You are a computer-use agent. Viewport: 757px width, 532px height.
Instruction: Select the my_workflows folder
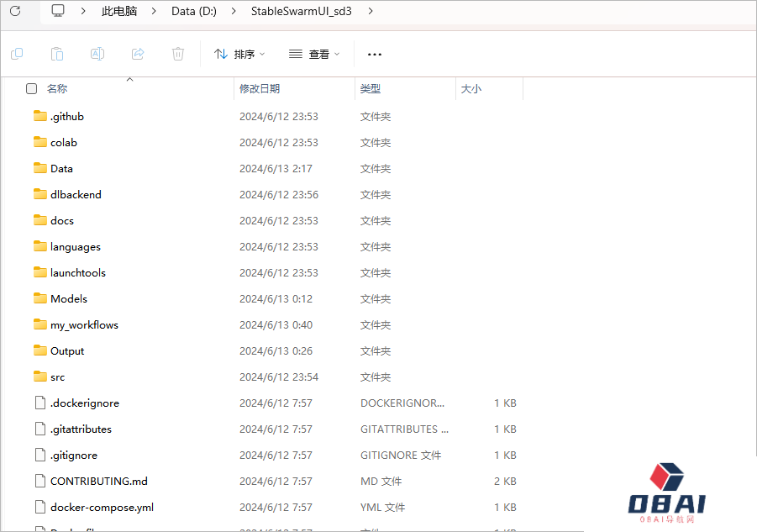[84, 324]
